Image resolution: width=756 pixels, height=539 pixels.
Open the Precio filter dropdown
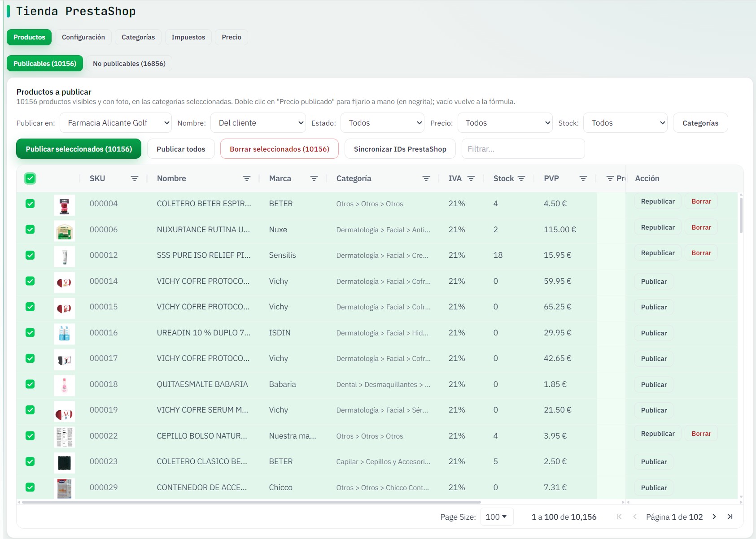pyautogui.click(x=505, y=123)
